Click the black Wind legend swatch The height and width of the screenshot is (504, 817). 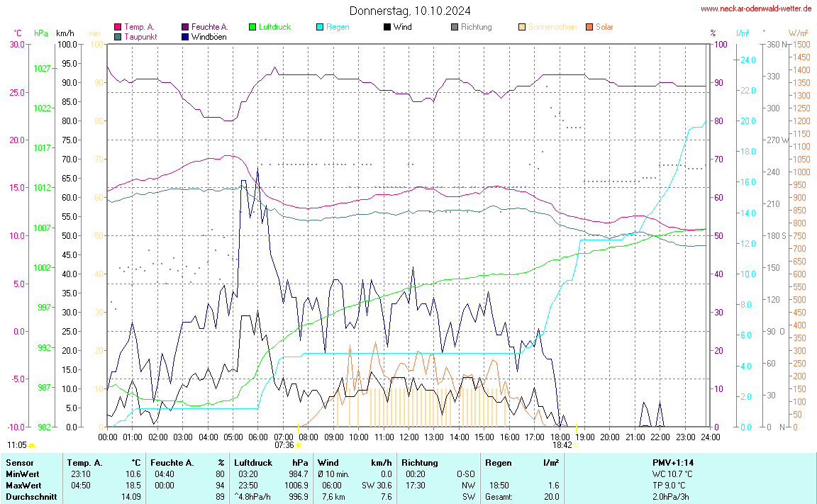(387, 27)
